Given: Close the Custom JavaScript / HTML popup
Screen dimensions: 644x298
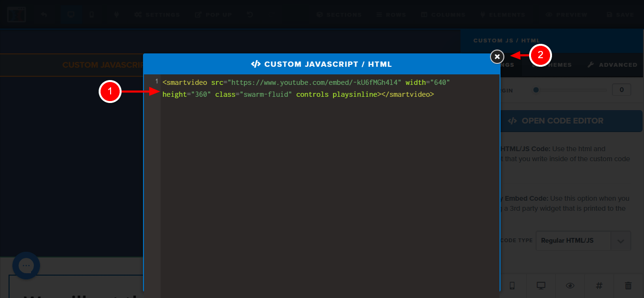Looking at the screenshot, I should coord(497,57).
